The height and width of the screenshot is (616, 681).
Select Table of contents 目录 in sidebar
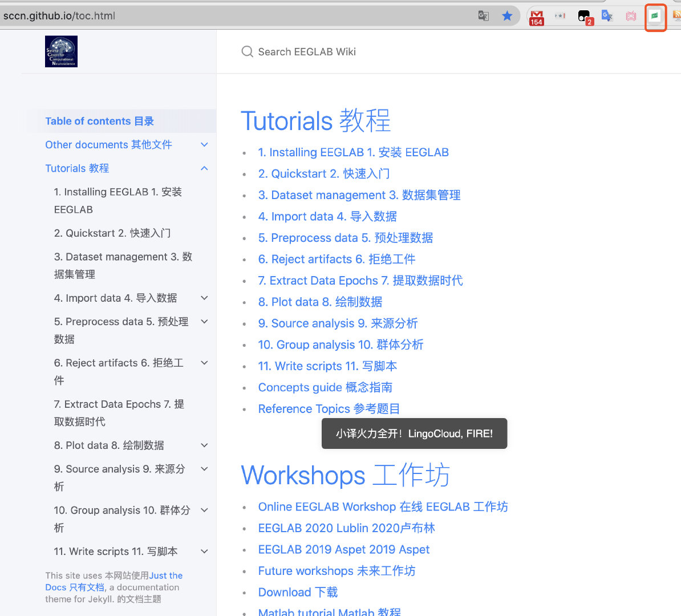(x=99, y=121)
